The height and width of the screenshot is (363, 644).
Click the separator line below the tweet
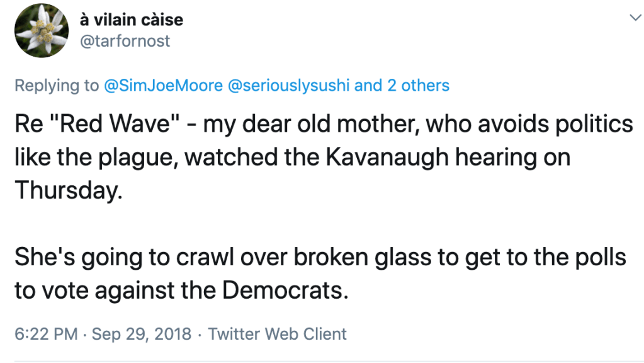322,361
